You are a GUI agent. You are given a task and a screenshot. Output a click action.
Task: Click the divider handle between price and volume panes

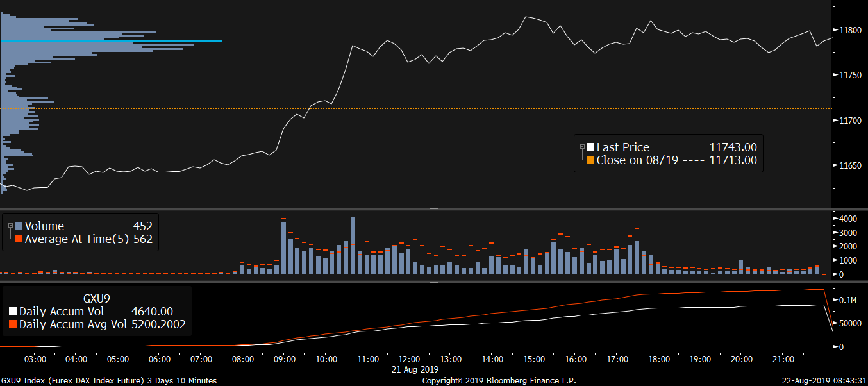tap(433, 209)
